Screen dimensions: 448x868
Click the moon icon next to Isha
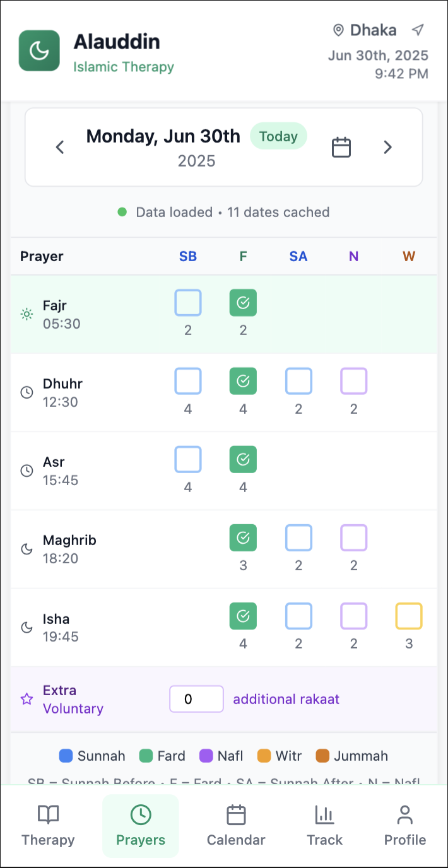[27, 627]
